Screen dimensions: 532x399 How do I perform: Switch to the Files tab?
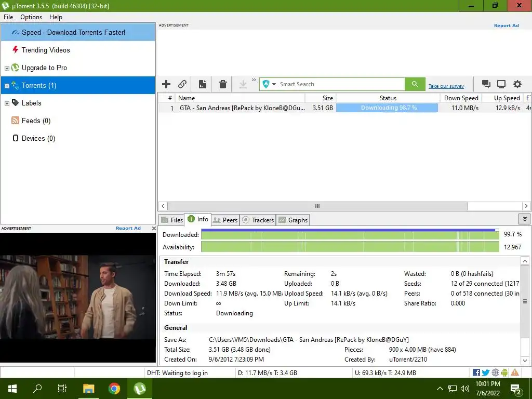(x=172, y=220)
